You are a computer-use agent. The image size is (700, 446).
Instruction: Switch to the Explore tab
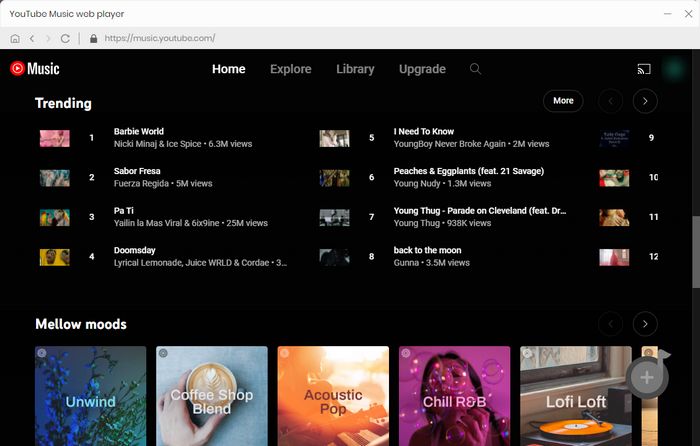[x=291, y=69]
